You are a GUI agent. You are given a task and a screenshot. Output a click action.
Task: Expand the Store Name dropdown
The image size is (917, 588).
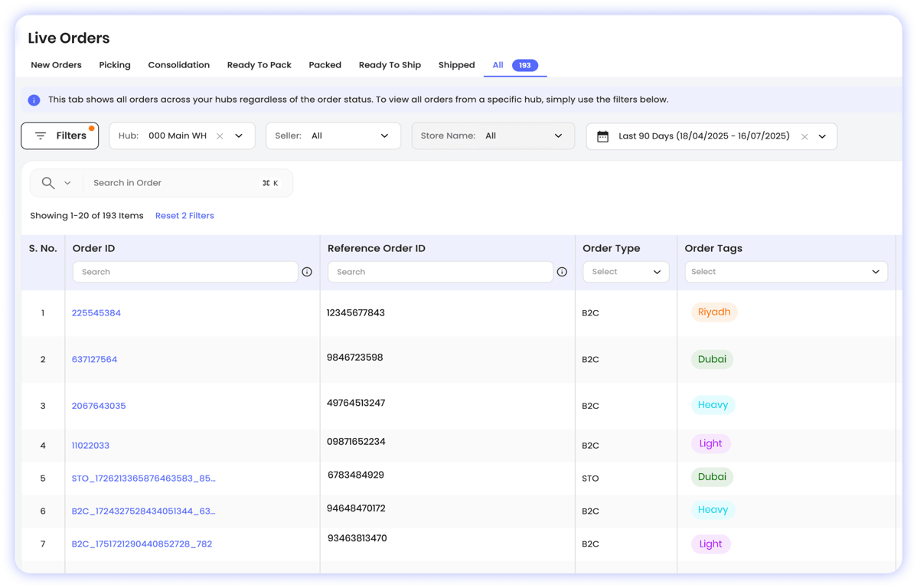492,136
